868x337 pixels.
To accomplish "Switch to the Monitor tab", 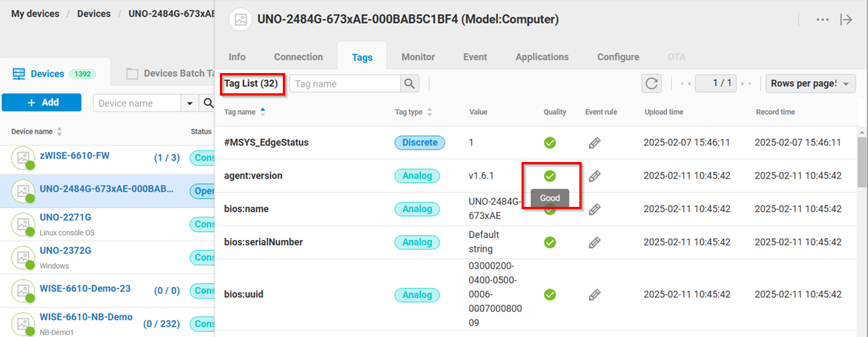I will (418, 57).
